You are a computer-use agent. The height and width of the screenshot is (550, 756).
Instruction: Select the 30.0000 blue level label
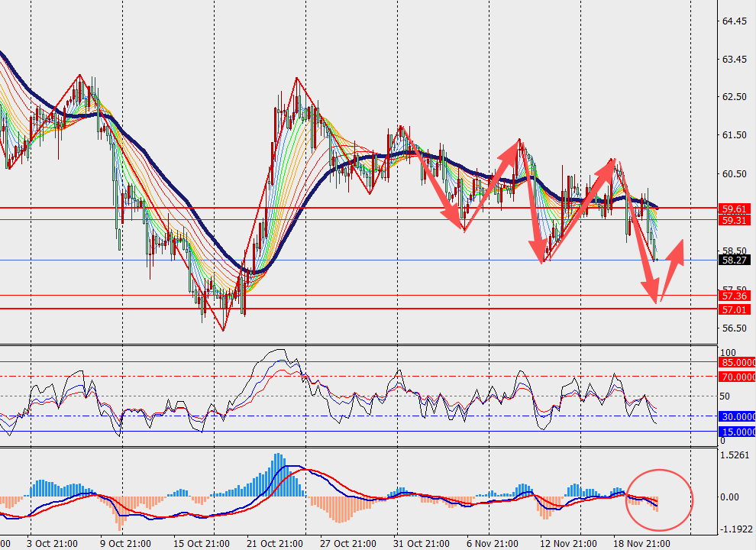click(737, 416)
